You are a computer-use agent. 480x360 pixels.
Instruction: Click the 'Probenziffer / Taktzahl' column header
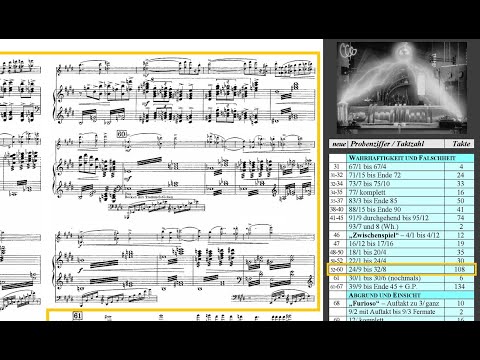[x=387, y=144]
